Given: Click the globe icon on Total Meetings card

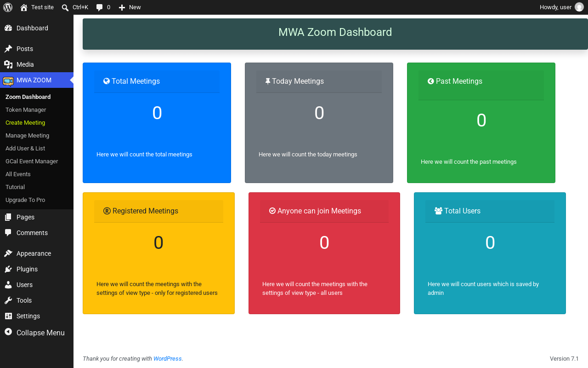Looking at the screenshot, I should click(107, 81).
